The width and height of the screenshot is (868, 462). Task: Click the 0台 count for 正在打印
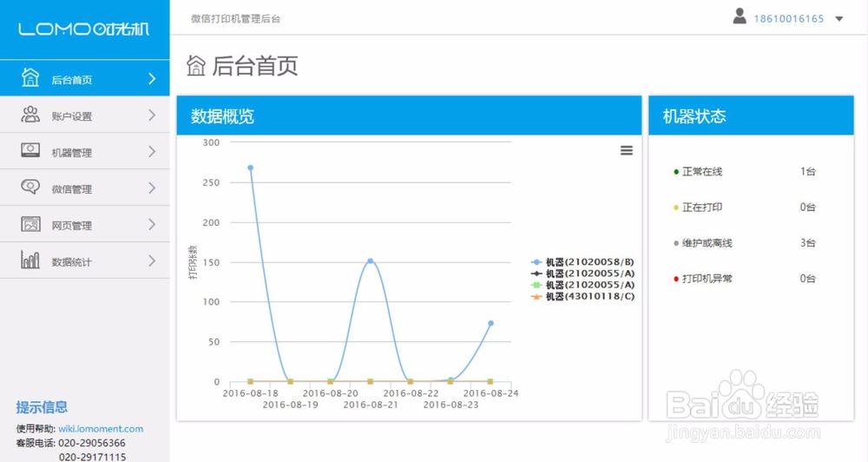(807, 208)
